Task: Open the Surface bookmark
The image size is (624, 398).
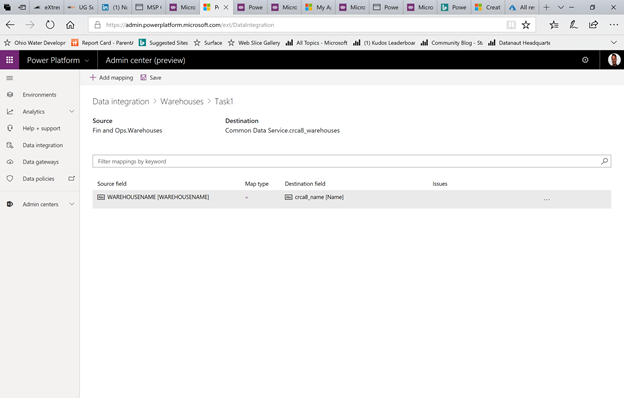Action: [x=208, y=43]
